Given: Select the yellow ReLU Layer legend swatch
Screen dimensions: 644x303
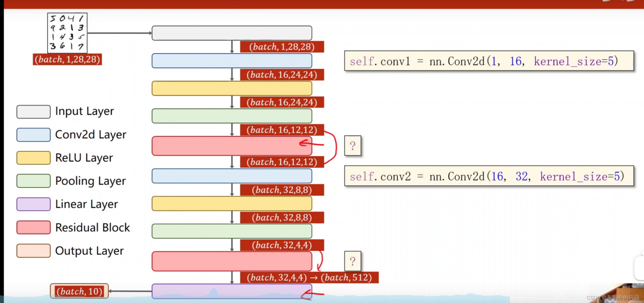Looking at the screenshot, I should pos(34,158).
